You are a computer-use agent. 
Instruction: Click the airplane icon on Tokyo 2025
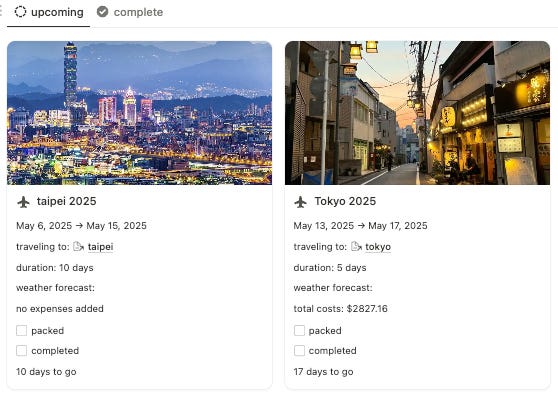coord(301,202)
